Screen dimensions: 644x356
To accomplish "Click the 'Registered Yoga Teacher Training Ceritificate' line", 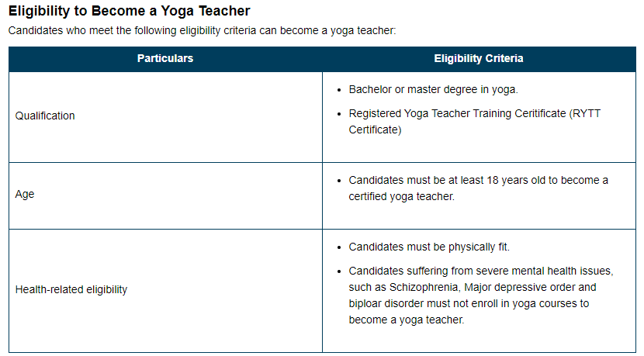I will [458, 113].
